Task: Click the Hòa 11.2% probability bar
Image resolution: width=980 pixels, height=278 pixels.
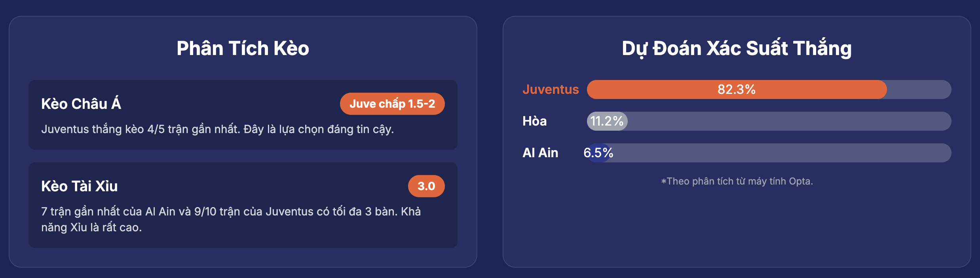Action: coord(769,121)
